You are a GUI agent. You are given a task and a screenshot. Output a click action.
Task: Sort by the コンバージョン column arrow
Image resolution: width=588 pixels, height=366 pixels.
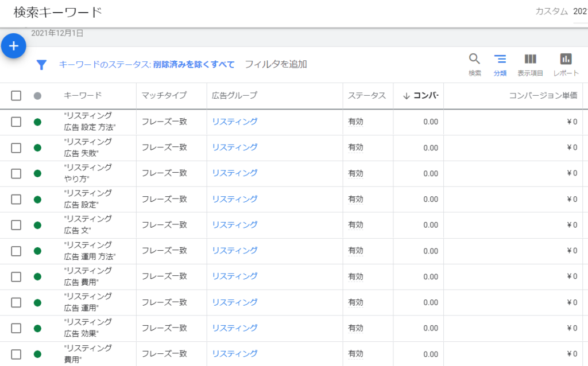[x=407, y=96]
